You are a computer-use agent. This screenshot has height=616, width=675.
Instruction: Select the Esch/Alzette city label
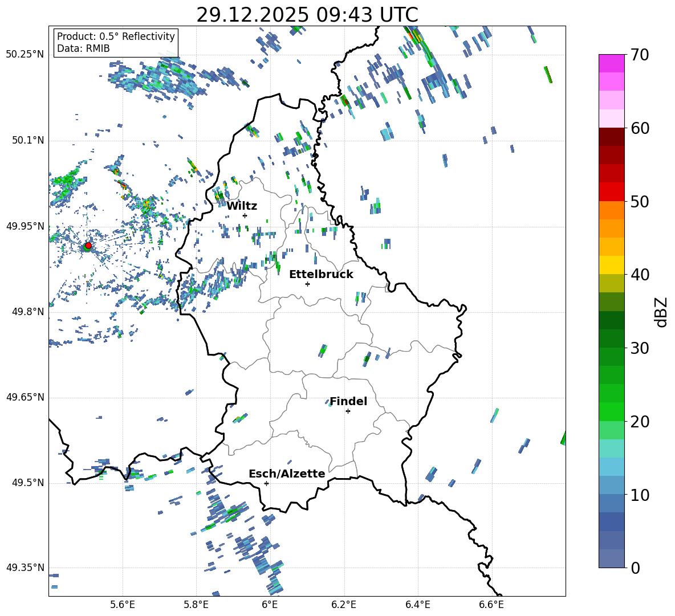[x=287, y=474]
